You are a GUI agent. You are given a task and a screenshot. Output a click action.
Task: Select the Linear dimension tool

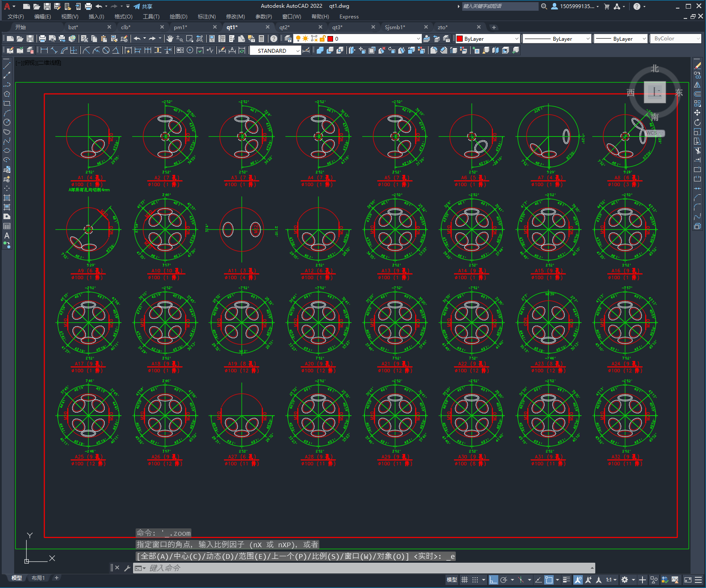pos(44,50)
